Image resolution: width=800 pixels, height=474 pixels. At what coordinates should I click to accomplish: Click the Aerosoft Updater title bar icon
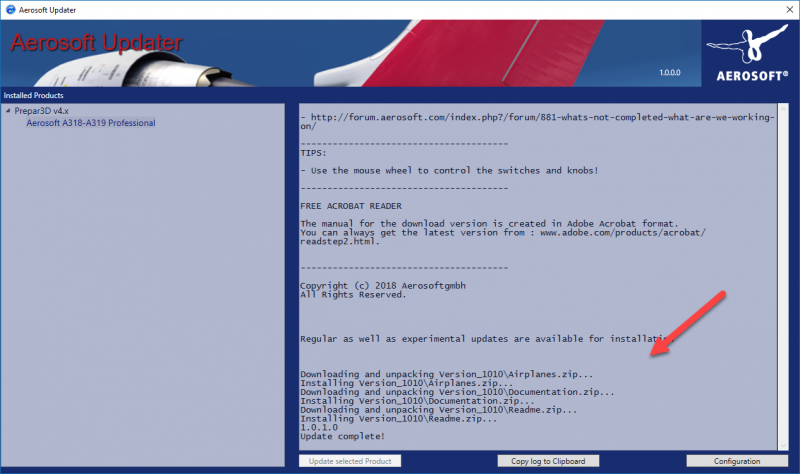click(x=10, y=8)
